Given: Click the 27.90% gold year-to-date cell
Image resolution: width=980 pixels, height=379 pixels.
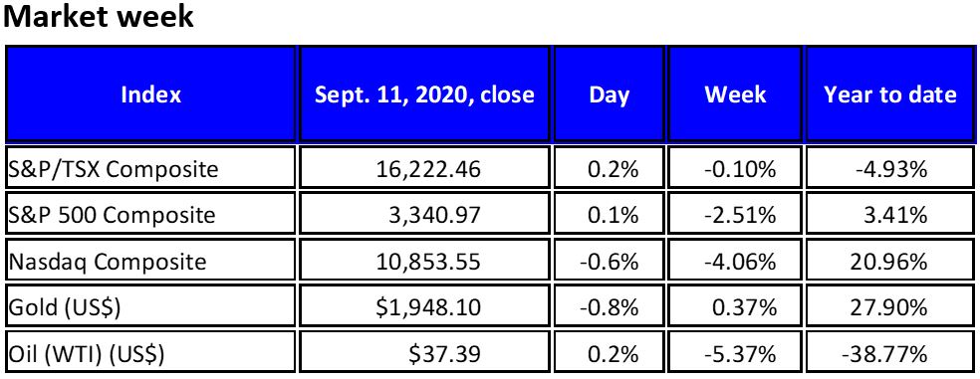Looking at the screenshot, I should [x=890, y=306].
